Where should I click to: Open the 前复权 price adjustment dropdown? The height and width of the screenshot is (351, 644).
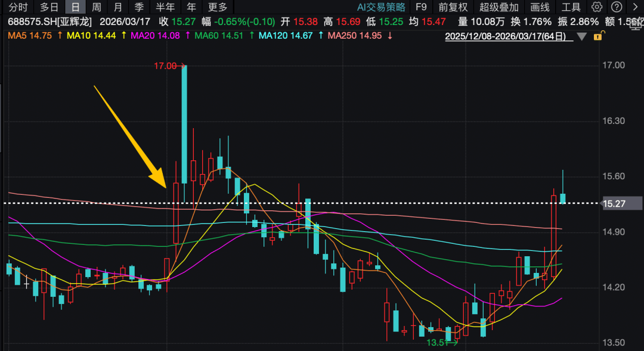coord(453,7)
